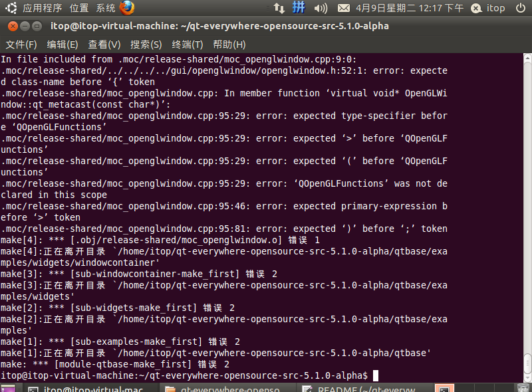Click the Ubuntu logo icon in panel
Image resolution: width=532 pixels, height=392 pixels.
[x=11, y=8]
